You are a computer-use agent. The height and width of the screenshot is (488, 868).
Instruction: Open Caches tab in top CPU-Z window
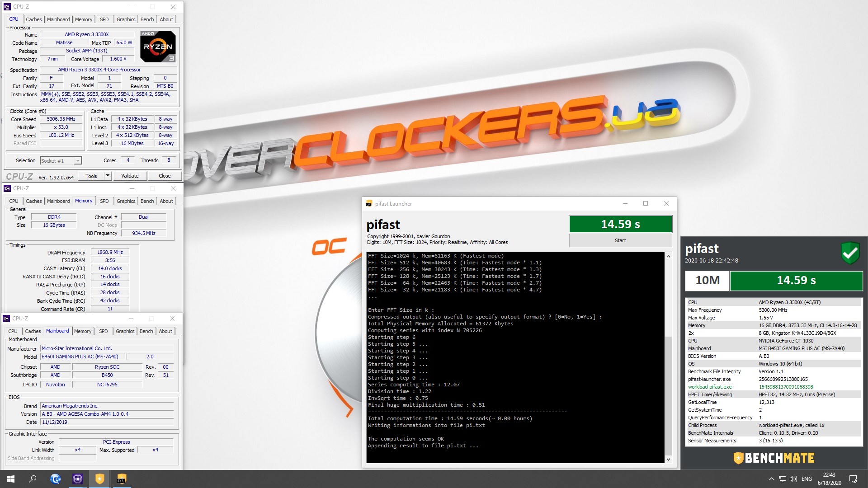33,19
